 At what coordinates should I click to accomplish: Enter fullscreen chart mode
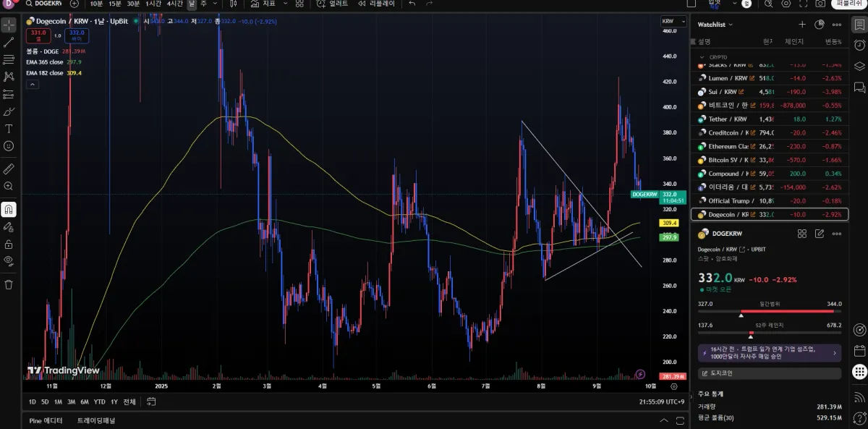pos(803,4)
